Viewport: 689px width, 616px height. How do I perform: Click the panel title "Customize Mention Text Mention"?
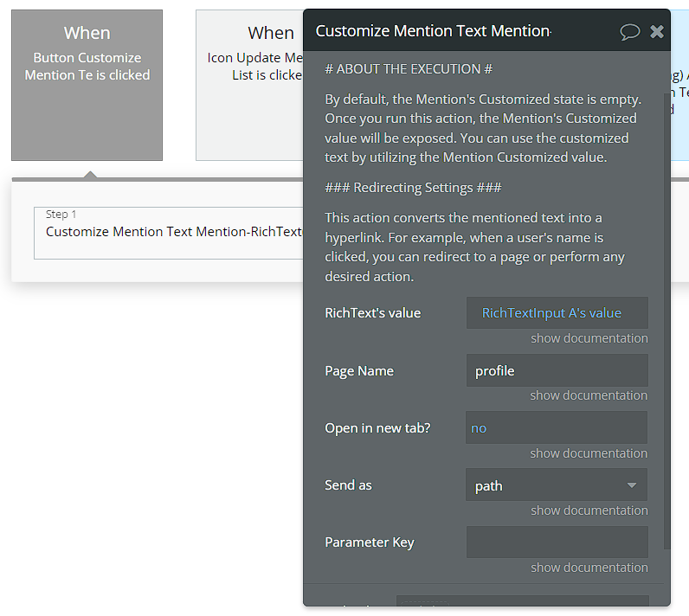tap(433, 31)
